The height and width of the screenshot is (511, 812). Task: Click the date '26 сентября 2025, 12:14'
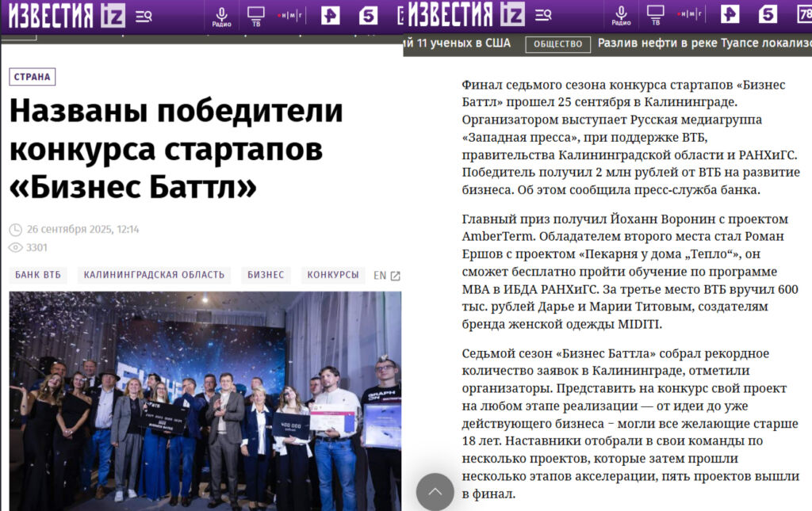(82, 229)
